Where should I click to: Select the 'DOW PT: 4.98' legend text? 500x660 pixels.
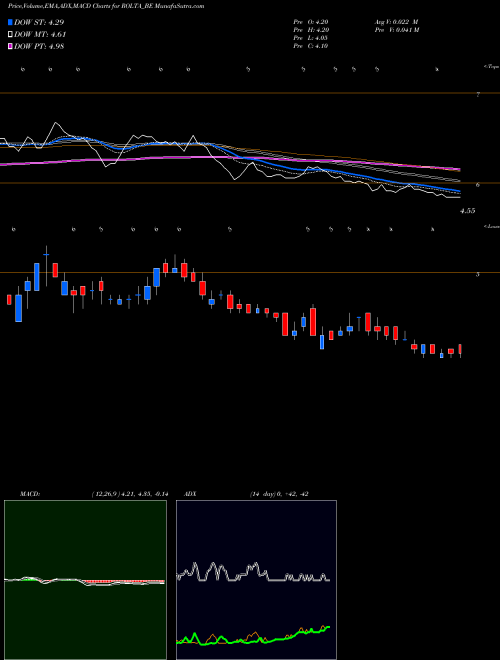pos(39,47)
